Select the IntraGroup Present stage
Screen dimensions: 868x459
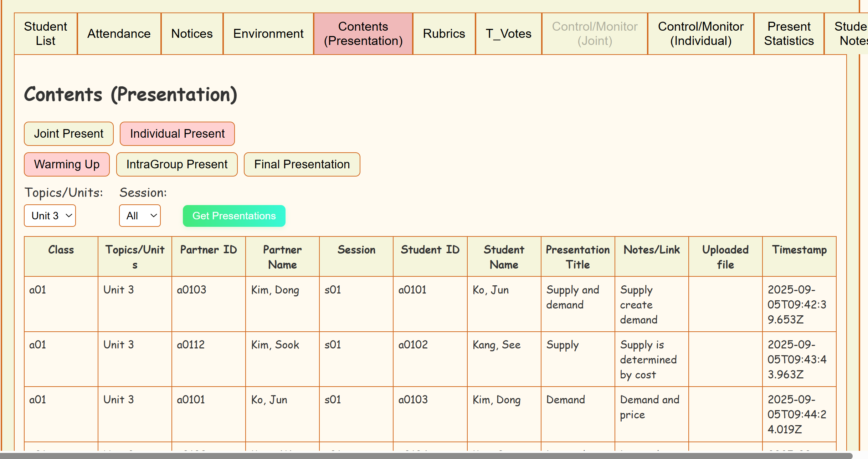tap(177, 164)
